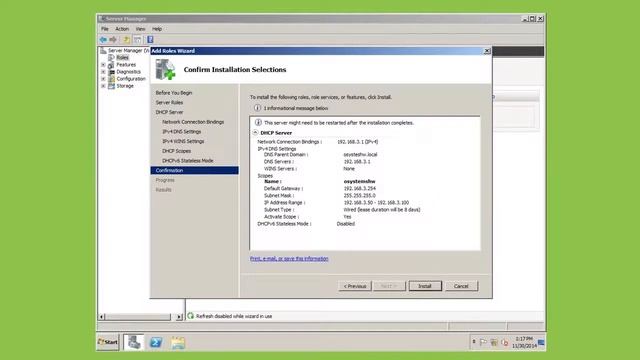Click the green Refresh icon in status area

tap(191, 316)
